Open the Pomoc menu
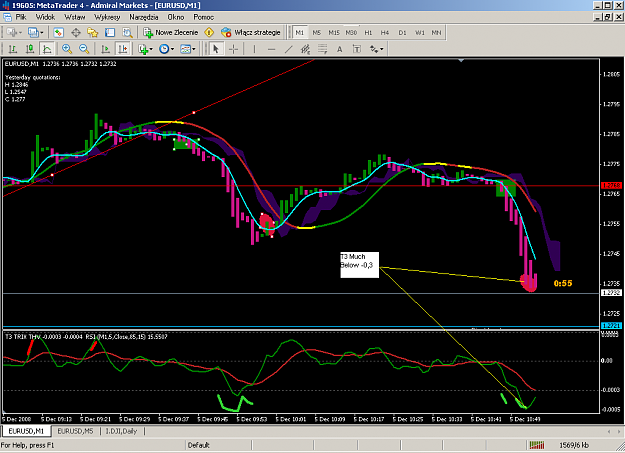 (203, 17)
